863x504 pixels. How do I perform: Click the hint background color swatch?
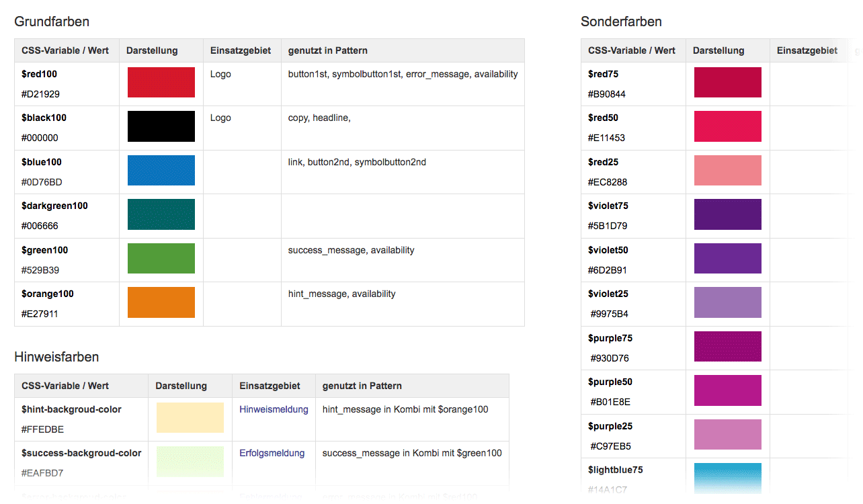[x=190, y=417]
